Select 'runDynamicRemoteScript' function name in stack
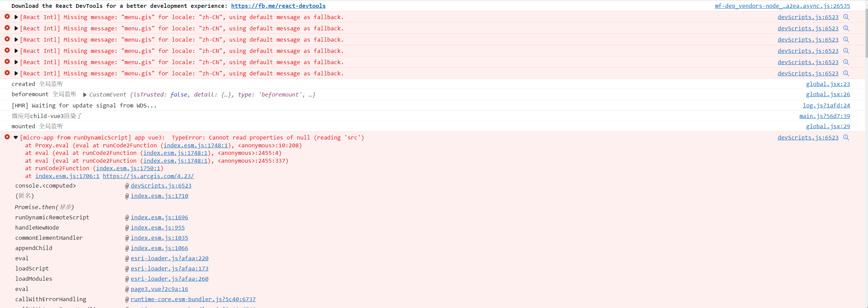 (52, 217)
